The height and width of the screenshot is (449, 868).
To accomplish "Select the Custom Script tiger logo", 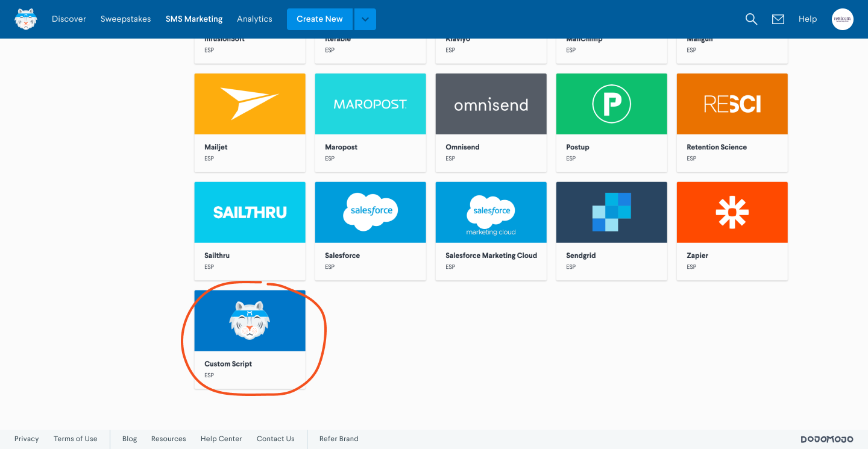I will click(x=250, y=321).
